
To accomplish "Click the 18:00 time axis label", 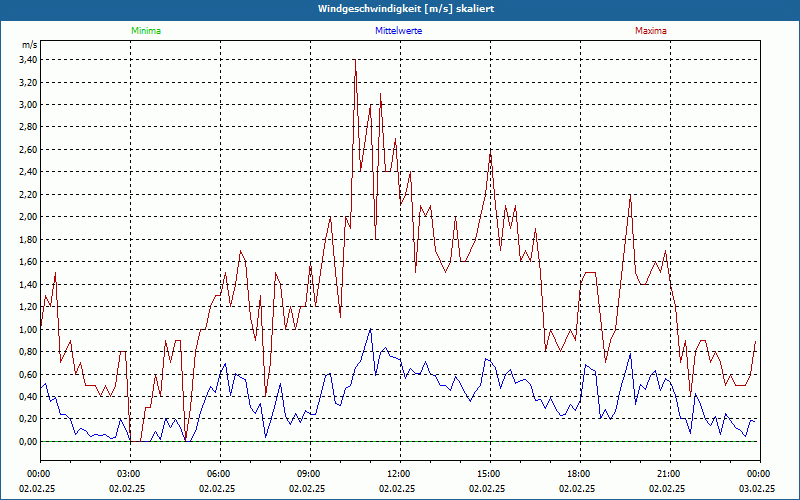I will tap(580, 474).
